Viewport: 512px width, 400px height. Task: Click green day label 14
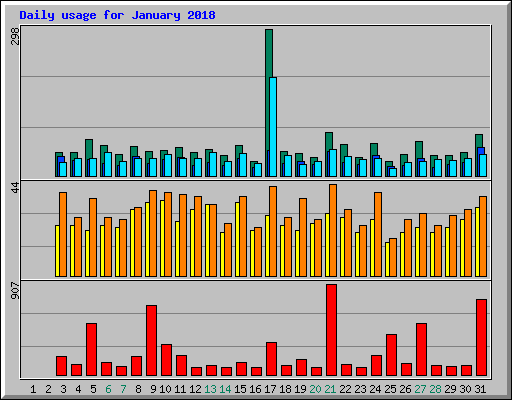[x=225, y=389]
